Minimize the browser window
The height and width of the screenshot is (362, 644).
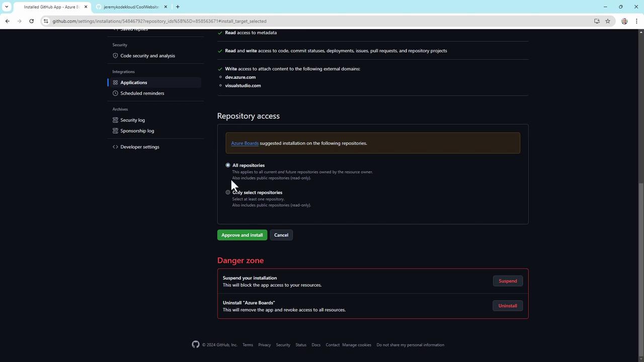coord(605,7)
